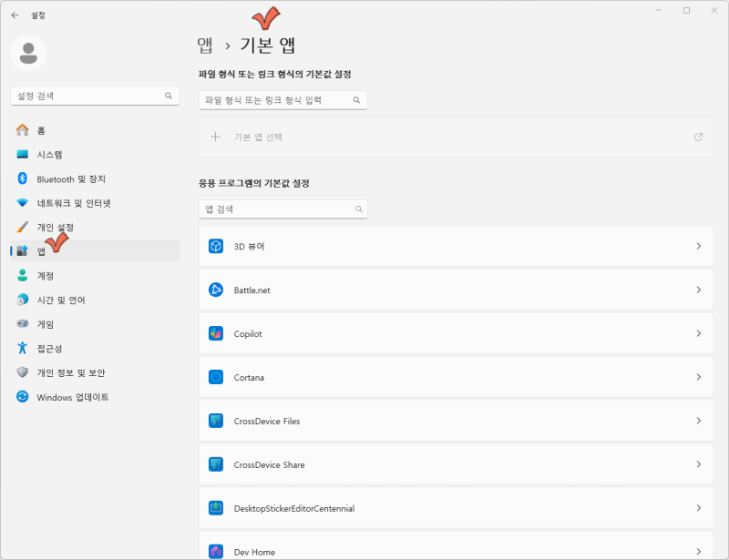The image size is (729, 560).
Task: Expand the 3D 뷰어 row chevron
Action: click(x=698, y=246)
